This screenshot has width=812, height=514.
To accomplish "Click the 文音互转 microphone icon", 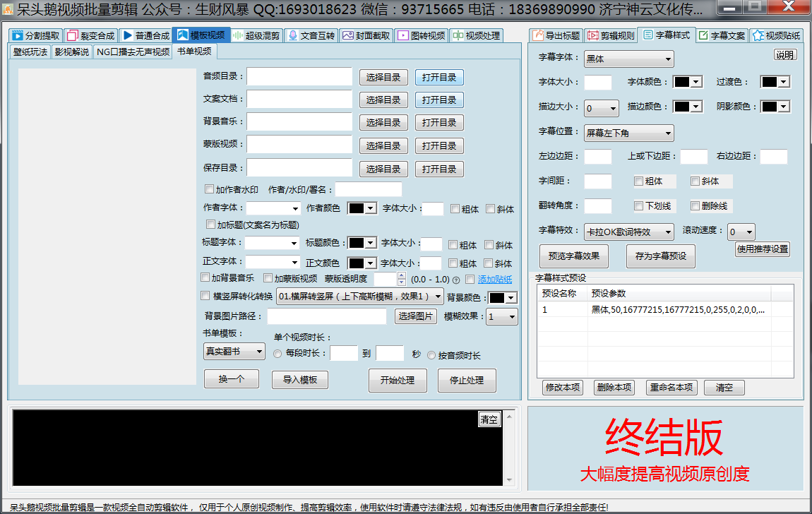I will tap(292, 35).
